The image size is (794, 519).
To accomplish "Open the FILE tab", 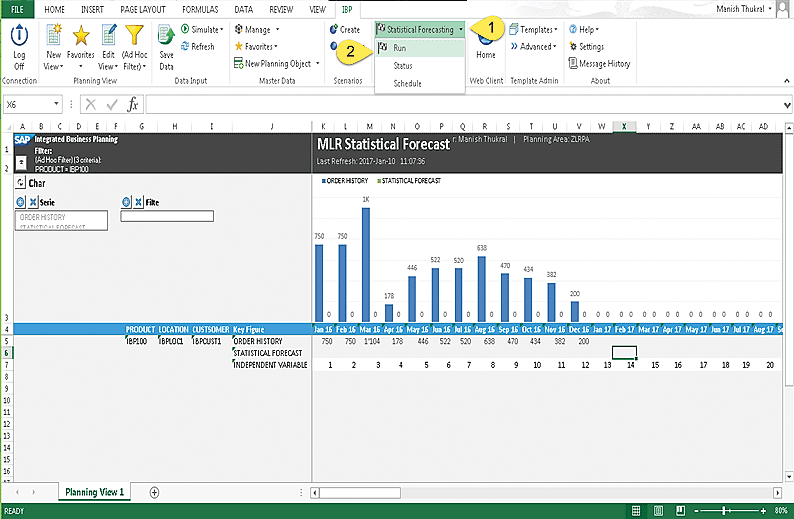I will pyautogui.click(x=17, y=9).
